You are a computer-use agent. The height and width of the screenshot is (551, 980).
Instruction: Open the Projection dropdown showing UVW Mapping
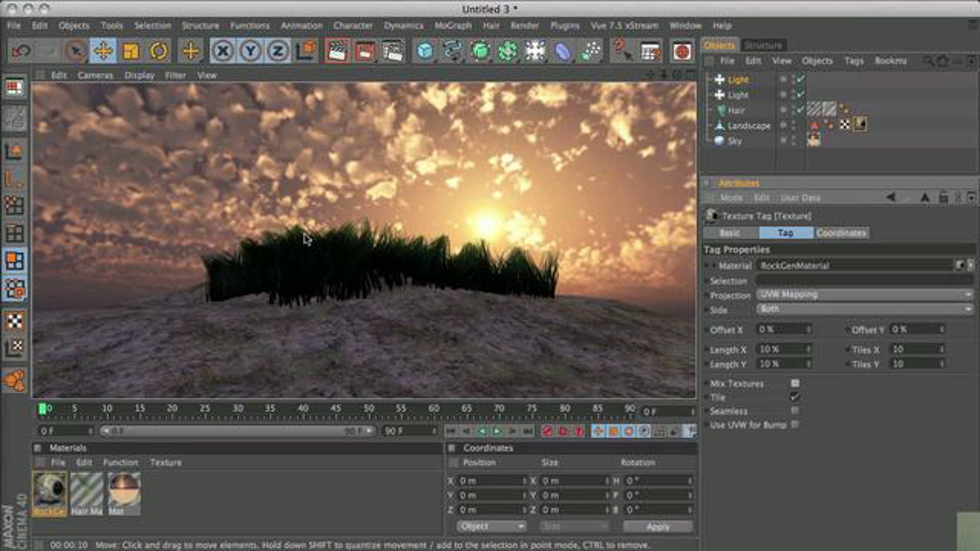(864, 295)
